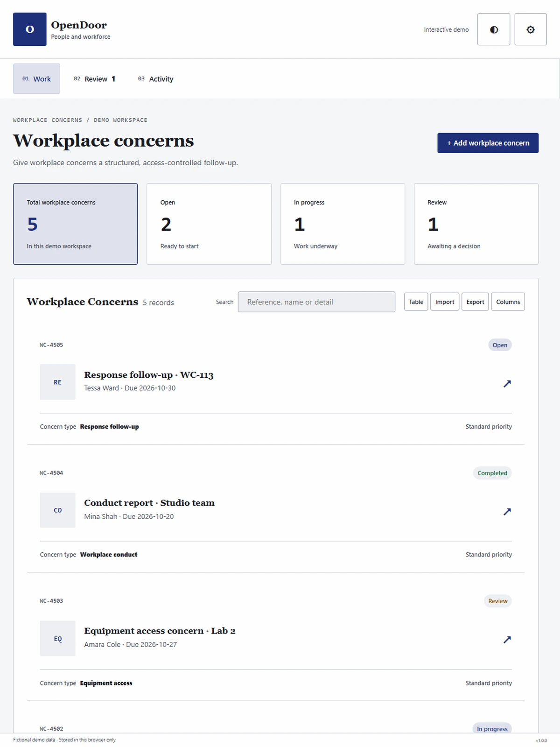Click Mina Shah · Due 2026-10-20 text
The width and height of the screenshot is (560, 747).
[x=129, y=516]
